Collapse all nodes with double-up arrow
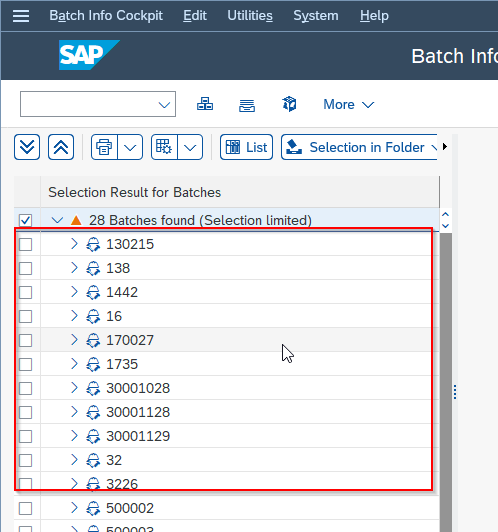The image size is (498, 532). click(x=61, y=147)
